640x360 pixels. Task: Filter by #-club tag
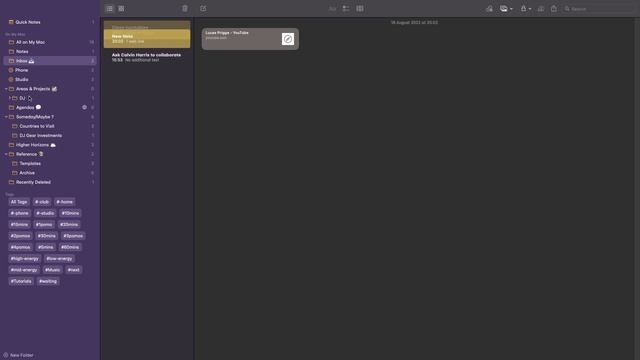pos(42,202)
